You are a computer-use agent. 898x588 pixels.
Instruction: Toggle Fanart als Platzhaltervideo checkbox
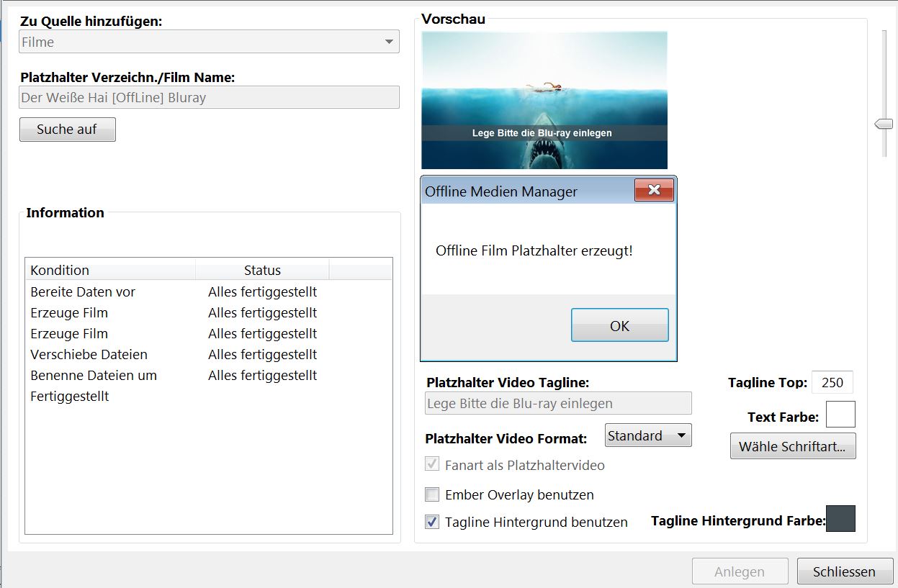432,464
